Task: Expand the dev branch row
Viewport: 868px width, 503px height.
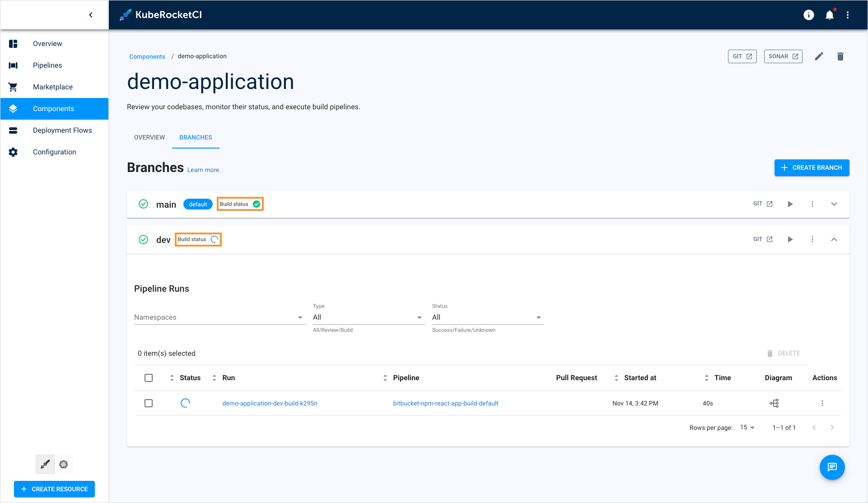Action: (x=835, y=239)
